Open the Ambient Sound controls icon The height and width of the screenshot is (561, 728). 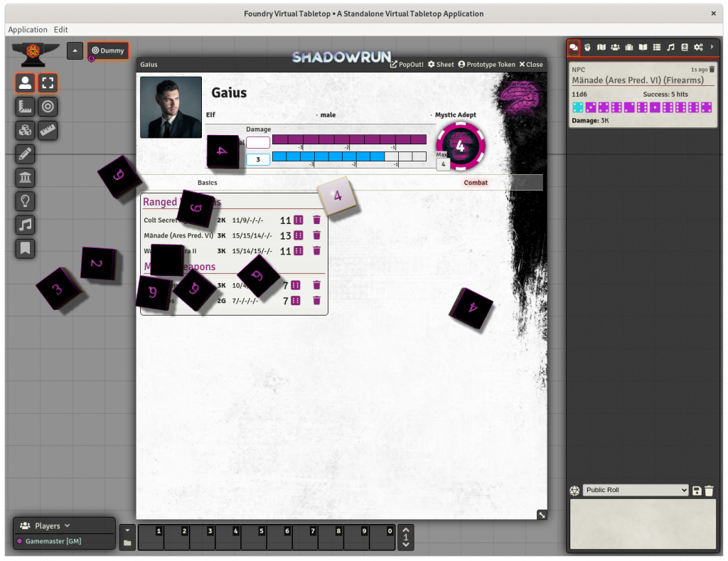click(x=25, y=225)
